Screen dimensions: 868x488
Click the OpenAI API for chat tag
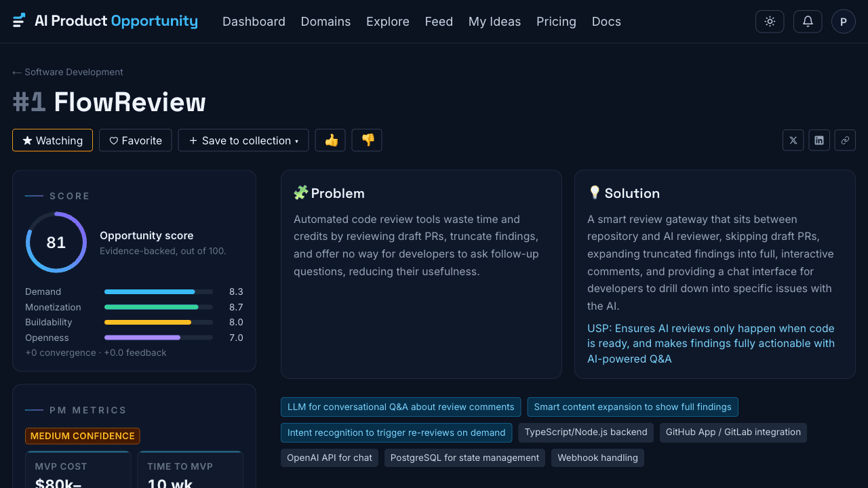(x=330, y=458)
